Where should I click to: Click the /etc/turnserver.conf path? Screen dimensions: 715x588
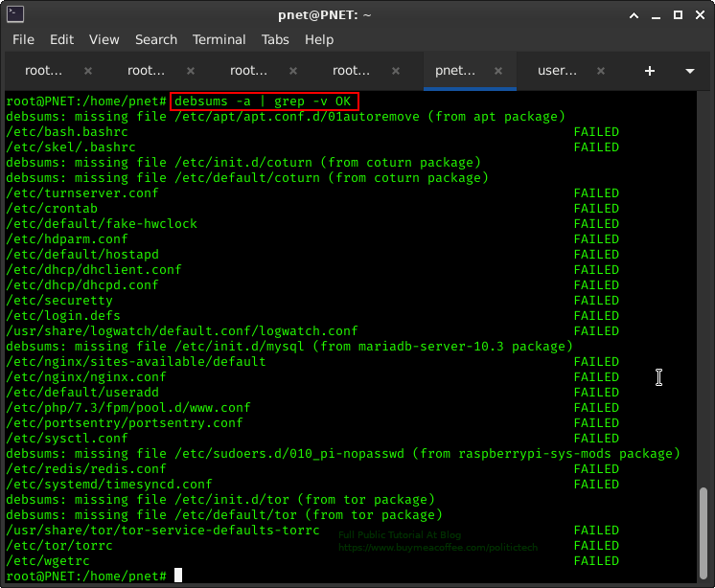point(82,193)
